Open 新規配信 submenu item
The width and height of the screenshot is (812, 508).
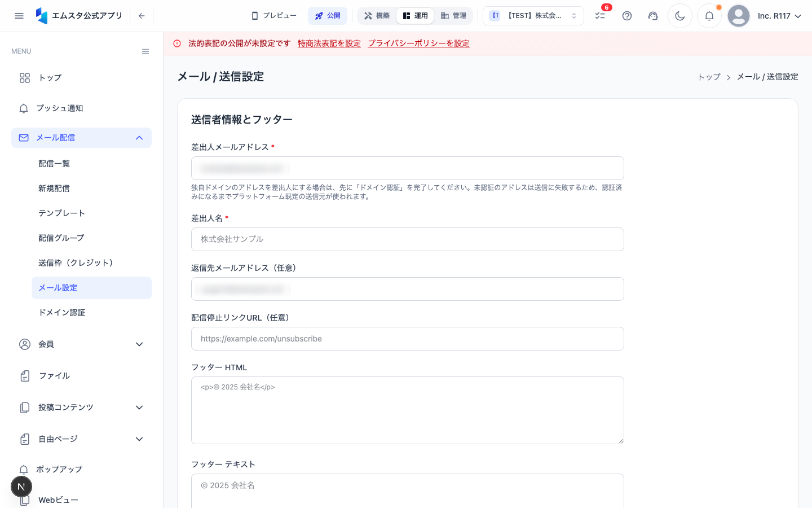91,189
